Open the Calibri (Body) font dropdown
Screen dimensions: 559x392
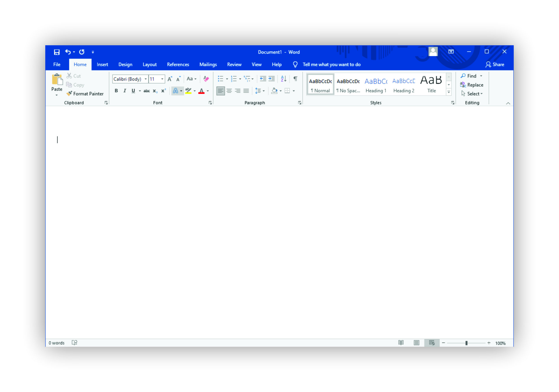pyautogui.click(x=146, y=79)
